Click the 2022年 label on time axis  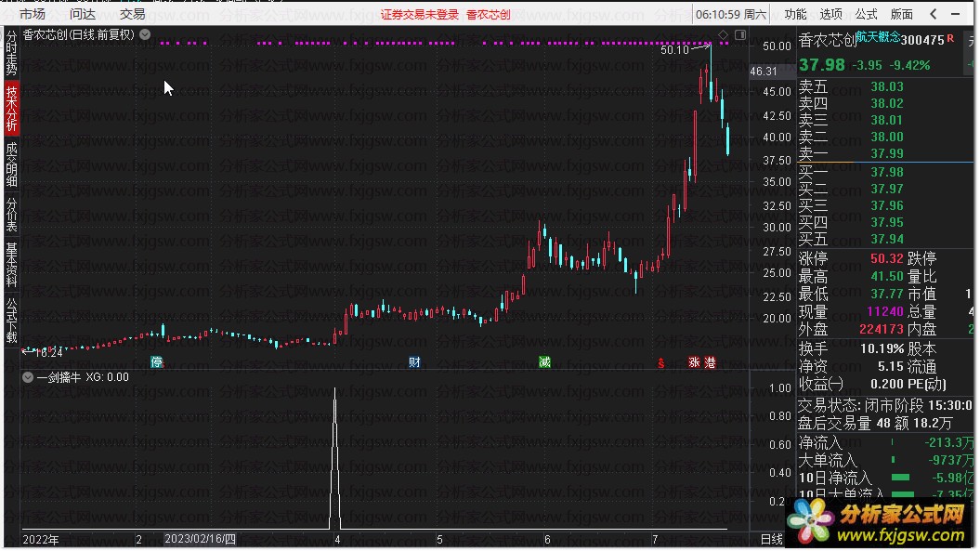41,539
